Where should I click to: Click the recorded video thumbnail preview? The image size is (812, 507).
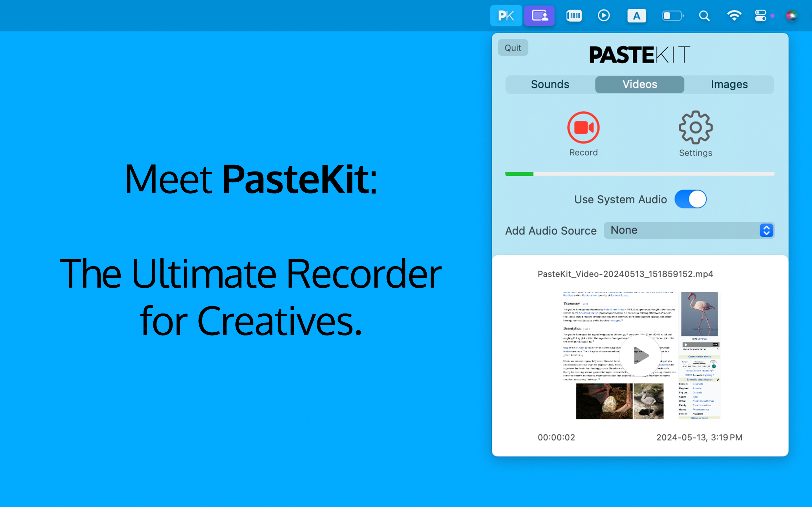(640, 355)
